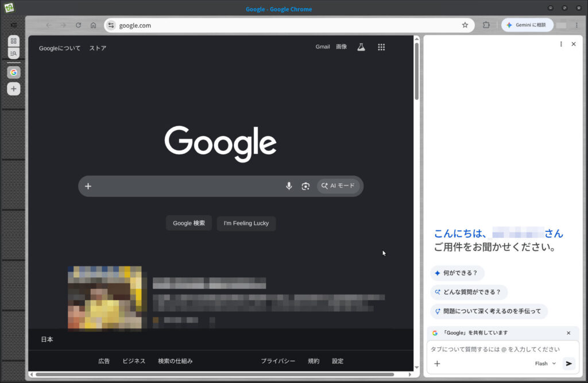Screen dimensions: 588x383
Task: Select '問題について深く考えるのを手伝って' suggestion
Action: point(489,311)
